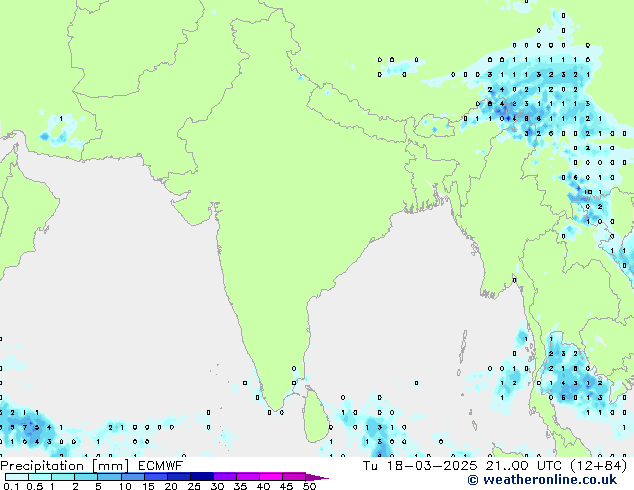
Task: Click the '50' legend scale label
Action: point(309,486)
